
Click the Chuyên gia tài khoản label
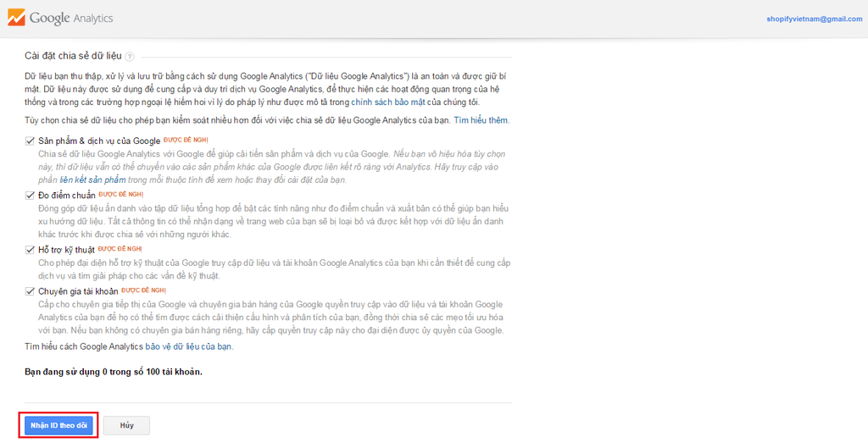[x=78, y=291]
